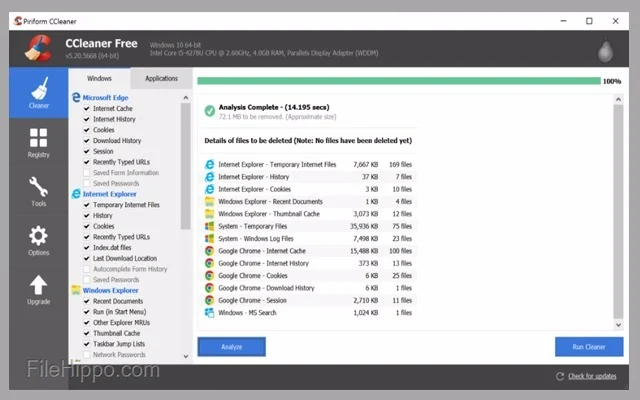Click the Chrome icon of Google Chrome - Internet Cache
The height and width of the screenshot is (400, 640).
(x=209, y=251)
